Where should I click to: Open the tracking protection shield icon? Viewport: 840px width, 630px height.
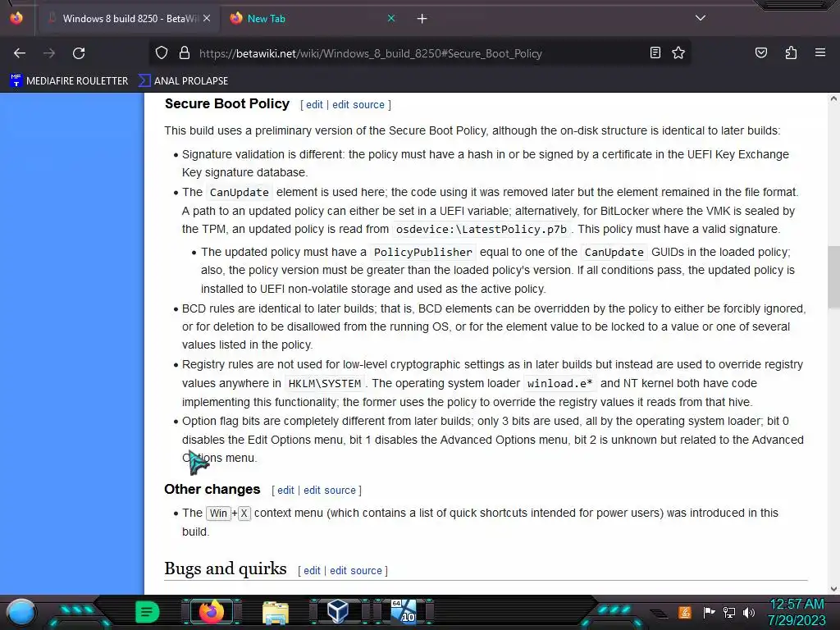162,53
